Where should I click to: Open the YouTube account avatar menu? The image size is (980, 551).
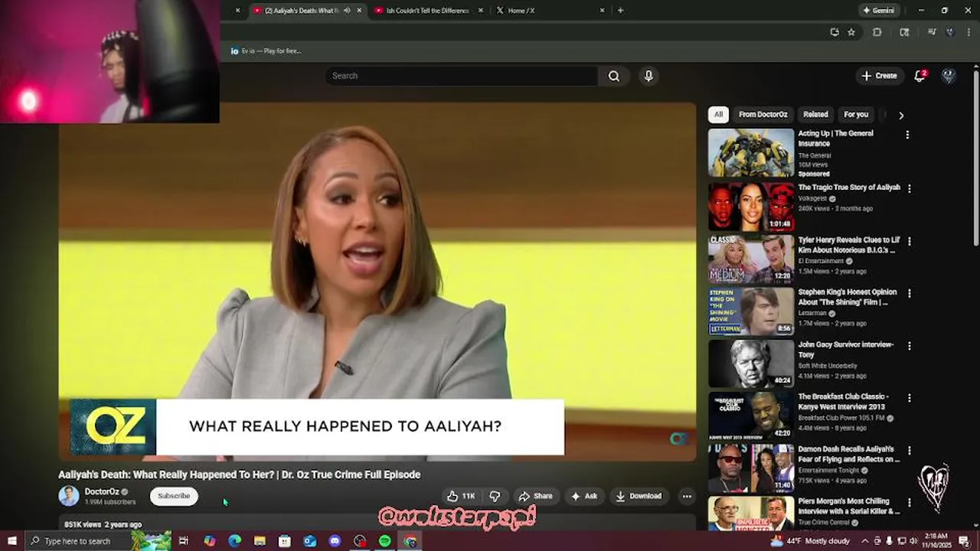tap(949, 76)
